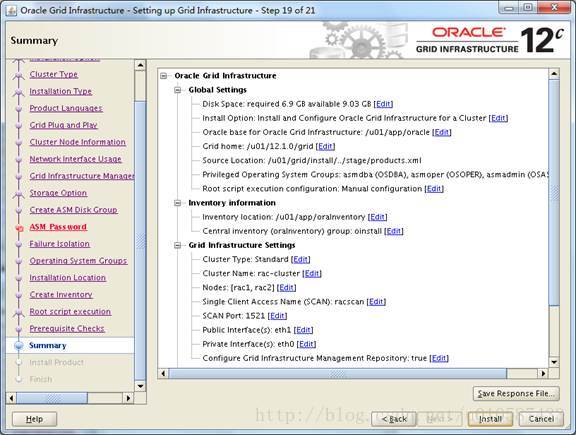Collapse the Global Settings section
The width and height of the screenshot is (576, 435).
tap(178, 90)
